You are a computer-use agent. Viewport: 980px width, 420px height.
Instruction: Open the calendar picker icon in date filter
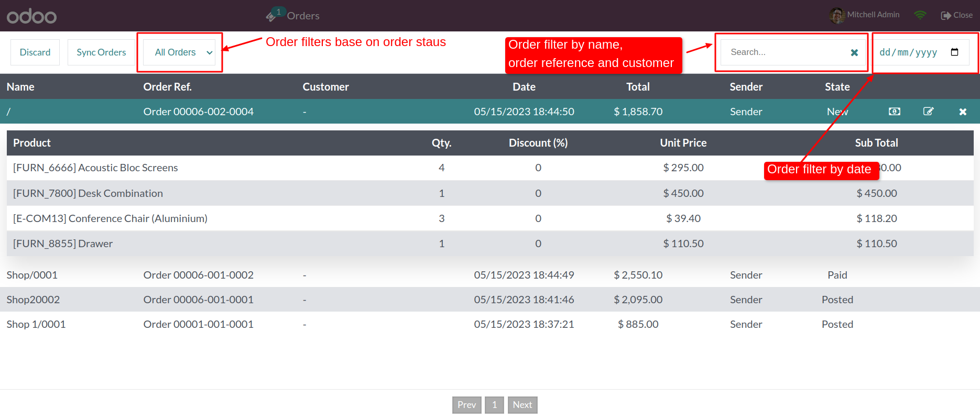[x=954, y=52]
